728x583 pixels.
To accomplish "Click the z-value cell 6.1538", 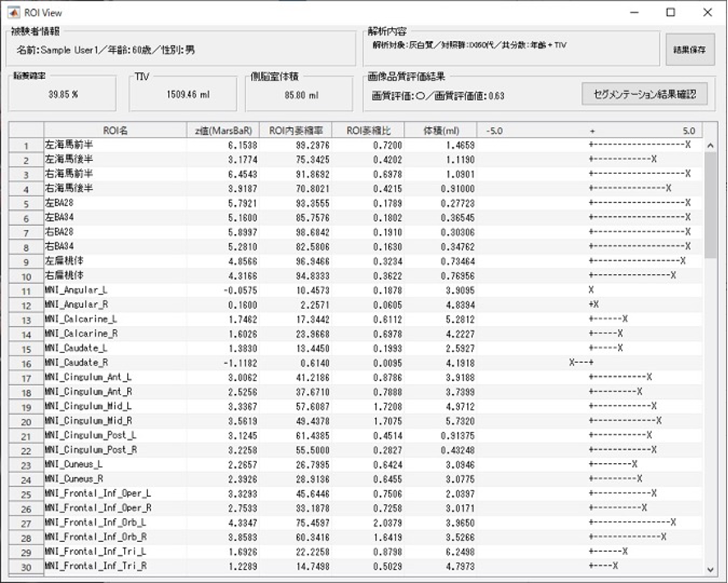I will tap(222, 145).
